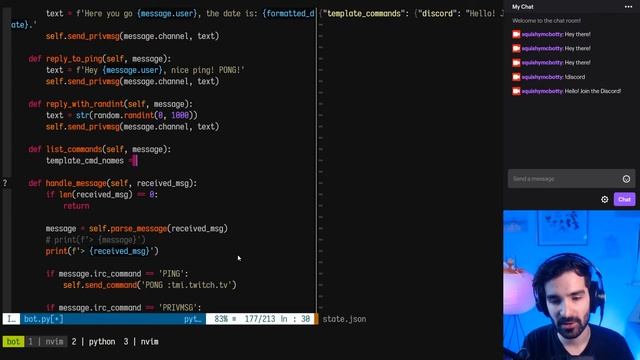This screenshot has width=640, height=360.
Task: Open the chat options three-dot menu
Action: click(628, 7)
